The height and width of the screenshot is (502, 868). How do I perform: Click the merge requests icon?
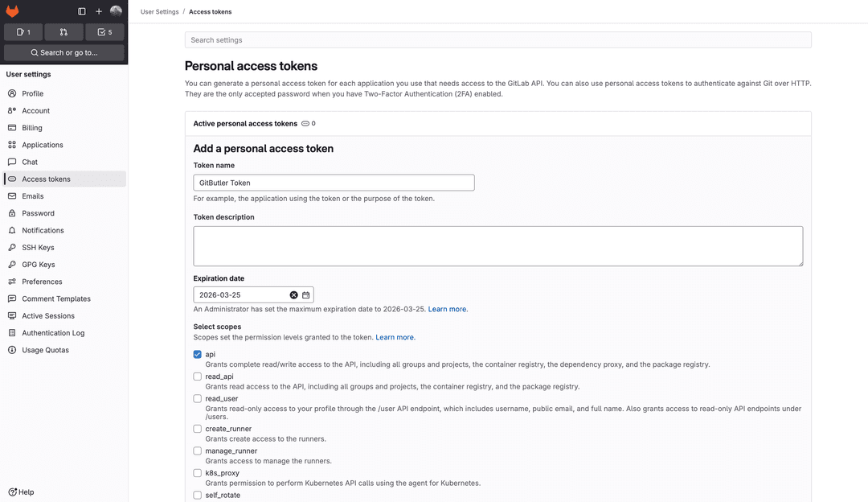click(x=63, y=32)
